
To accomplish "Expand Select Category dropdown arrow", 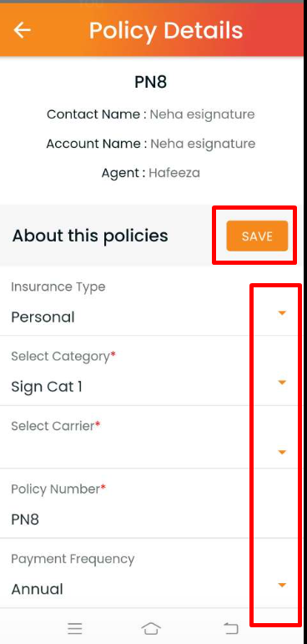I will (281, 383).
